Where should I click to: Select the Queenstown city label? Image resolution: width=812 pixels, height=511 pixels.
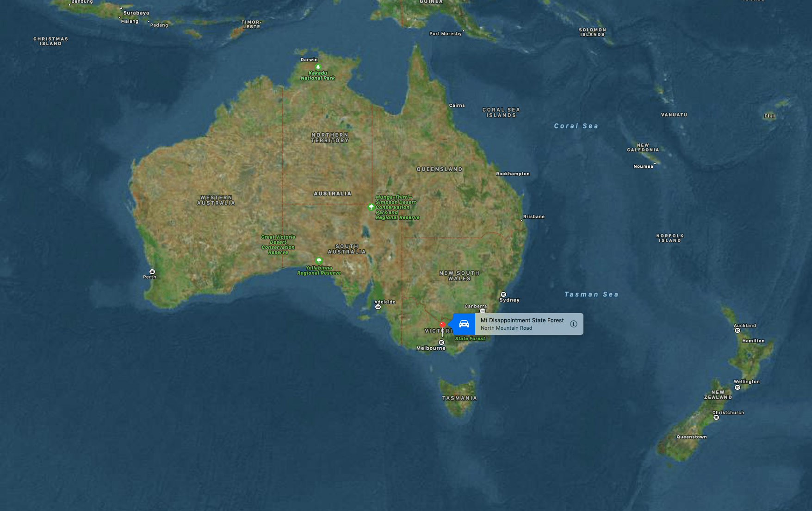pos(692,437)
